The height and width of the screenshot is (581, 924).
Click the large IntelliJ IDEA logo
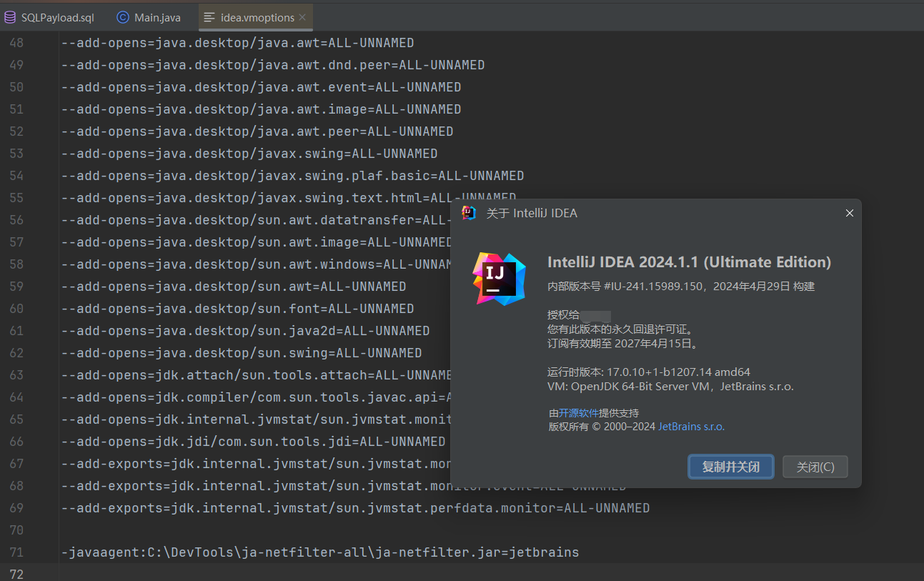500,279
